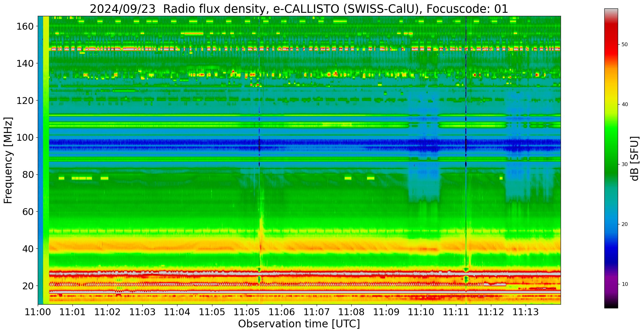Click the 11:00 time tick label
Image resolution: width=644 pixels, height=333 pixels.
pos(38,312)
